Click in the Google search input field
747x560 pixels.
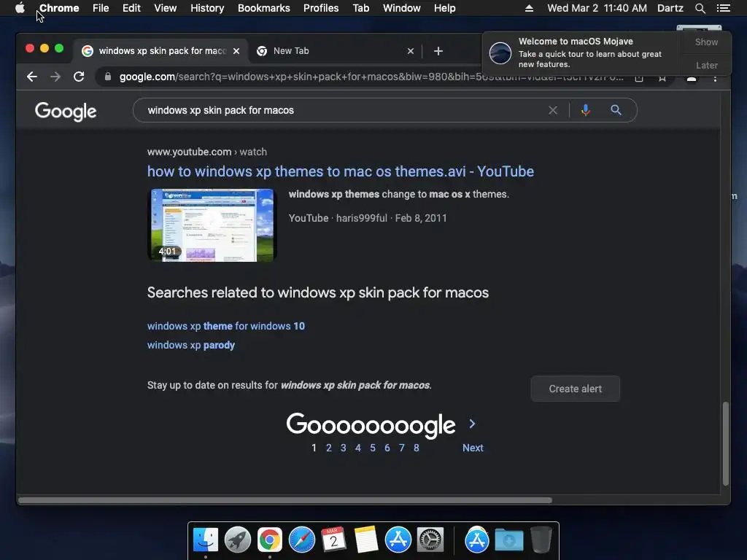pos(343,111)
